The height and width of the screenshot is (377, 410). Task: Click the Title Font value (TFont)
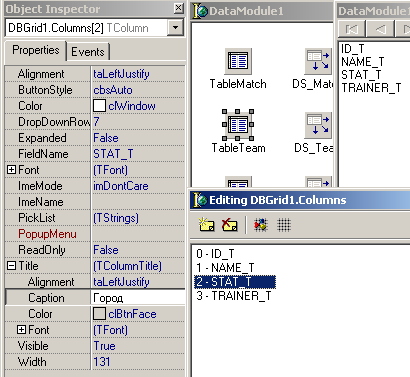[110, 330]
